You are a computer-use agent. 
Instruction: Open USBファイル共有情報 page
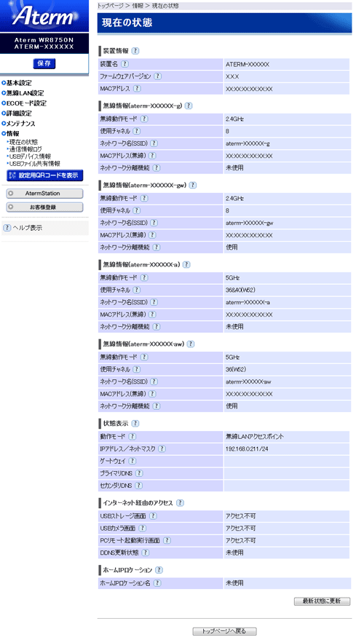click(x=33, y=163)
